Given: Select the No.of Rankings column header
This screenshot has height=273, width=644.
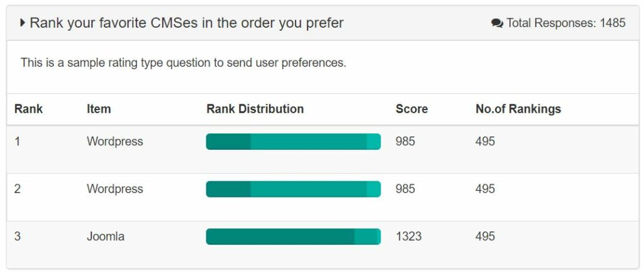Looking at the screenshot, I should (x=518, y=109).
